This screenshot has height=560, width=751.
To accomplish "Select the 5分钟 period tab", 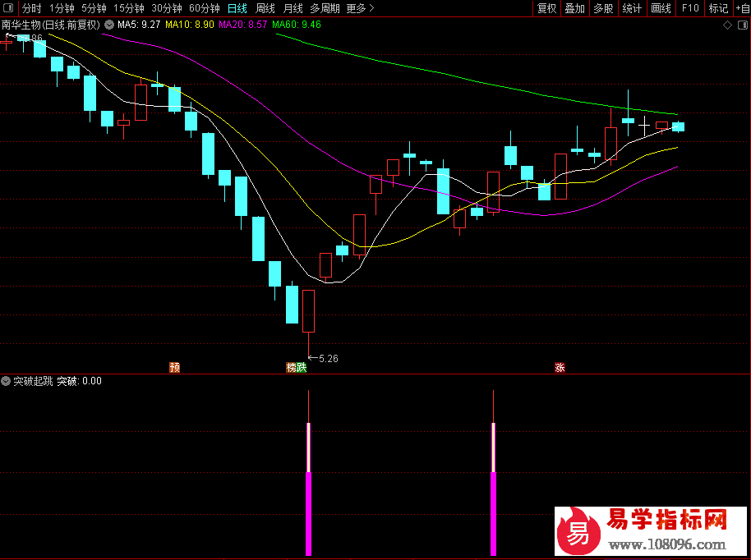I will [94, 8].
